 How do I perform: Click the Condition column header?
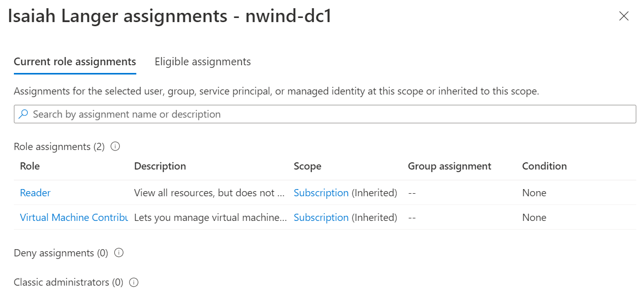click(x=544, y=166)
